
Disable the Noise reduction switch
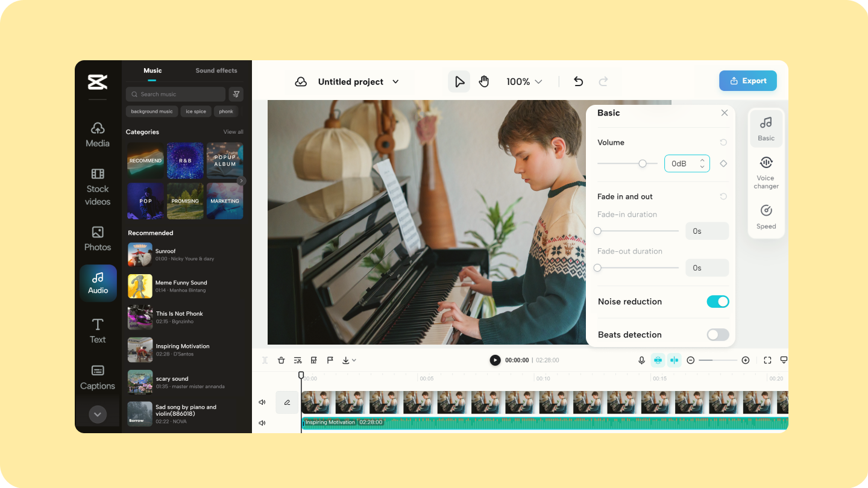click(x=718, y=301)
